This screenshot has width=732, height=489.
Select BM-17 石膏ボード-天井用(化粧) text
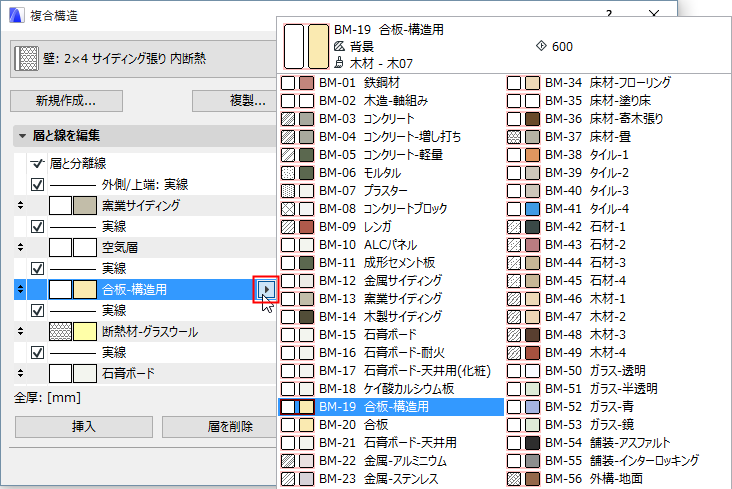pyautogui.click(x=404, y=371)
